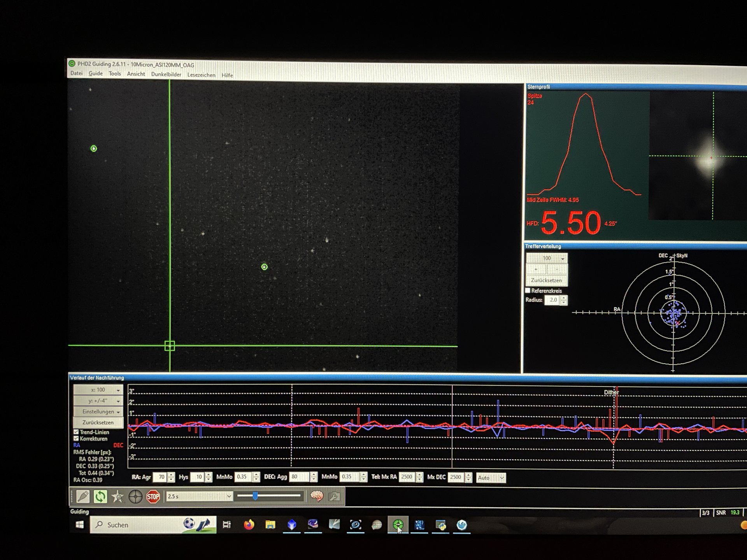Click the RA MnMo value field
The image size is (747, 560).
click(x=244, y=477)
